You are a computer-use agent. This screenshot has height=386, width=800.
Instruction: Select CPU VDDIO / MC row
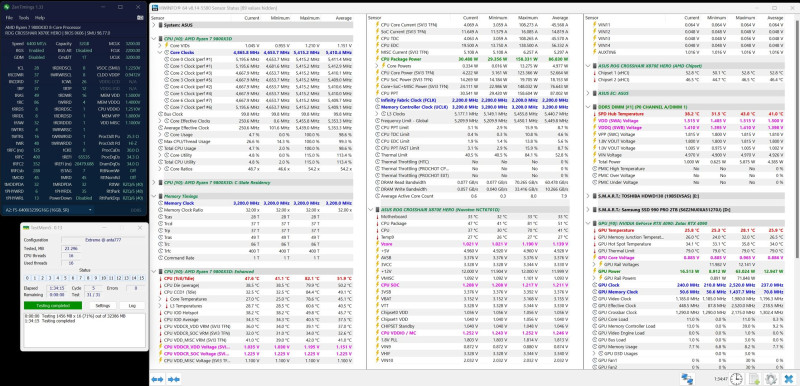pyautogui.click(x=473, y=333)
